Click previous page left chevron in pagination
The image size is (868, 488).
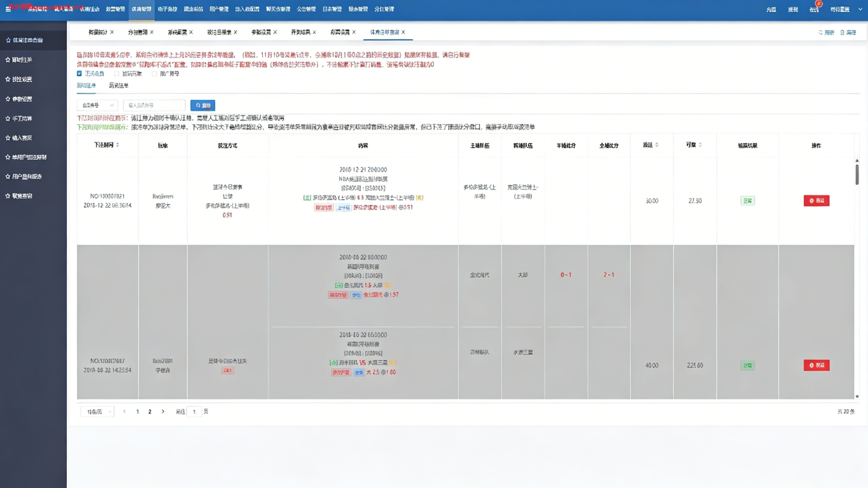pos(124,411)
